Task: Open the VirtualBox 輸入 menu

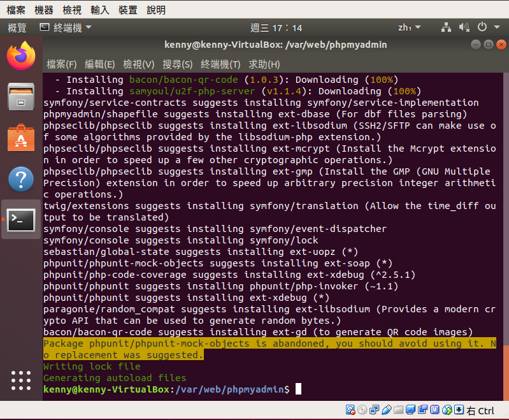Action: pyautogui.click(x=100, y=10)
